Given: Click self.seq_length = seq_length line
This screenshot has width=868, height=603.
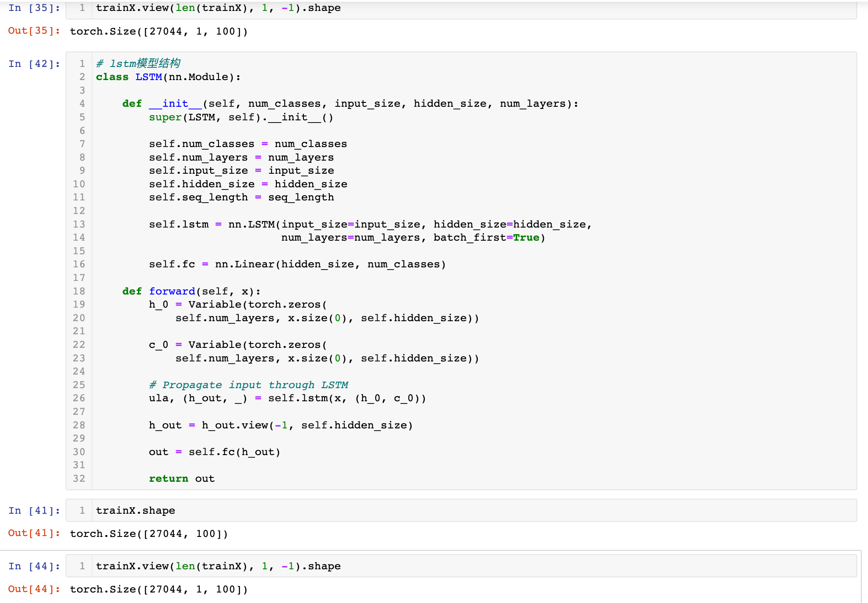Looking at the screenshot, I should pyautogui.click(x=241, y=197).
